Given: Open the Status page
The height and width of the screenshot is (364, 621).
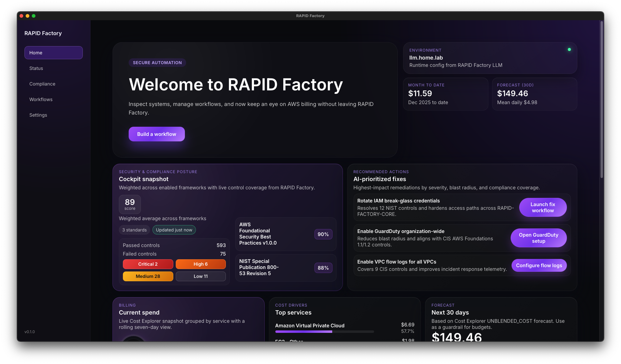Looking at the screenshot, I should coord(36,68).
